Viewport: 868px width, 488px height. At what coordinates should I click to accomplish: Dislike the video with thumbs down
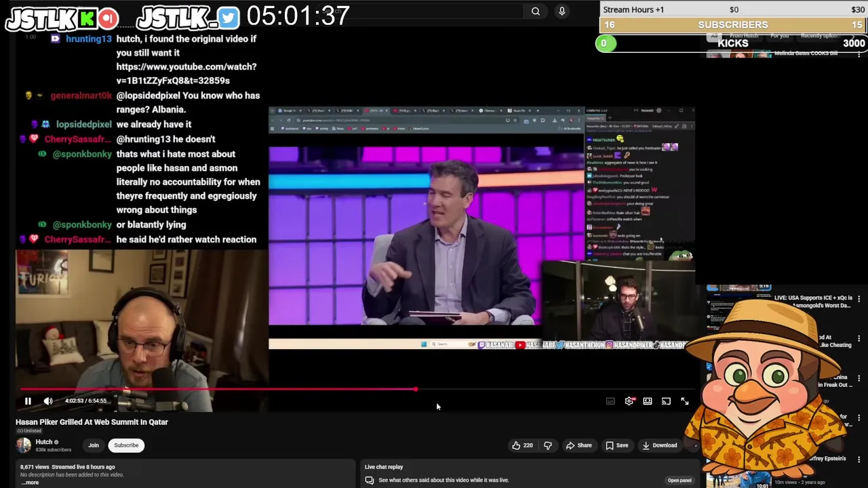coord(548,445)
